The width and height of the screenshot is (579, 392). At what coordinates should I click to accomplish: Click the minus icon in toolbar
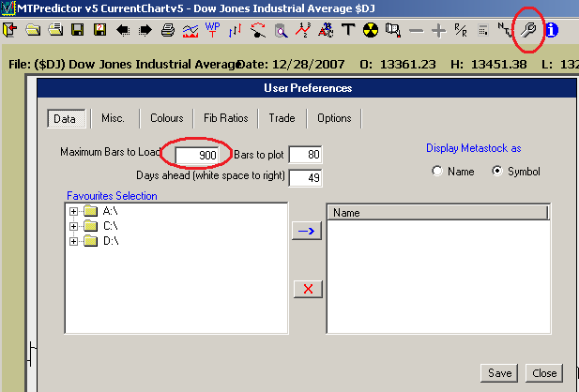pyautogui.click(x=416, y=31)
